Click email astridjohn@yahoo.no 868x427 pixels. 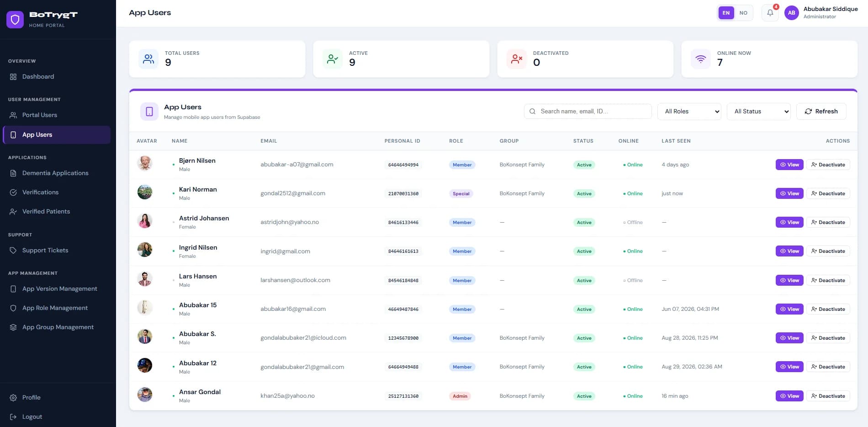click(290, 222)
